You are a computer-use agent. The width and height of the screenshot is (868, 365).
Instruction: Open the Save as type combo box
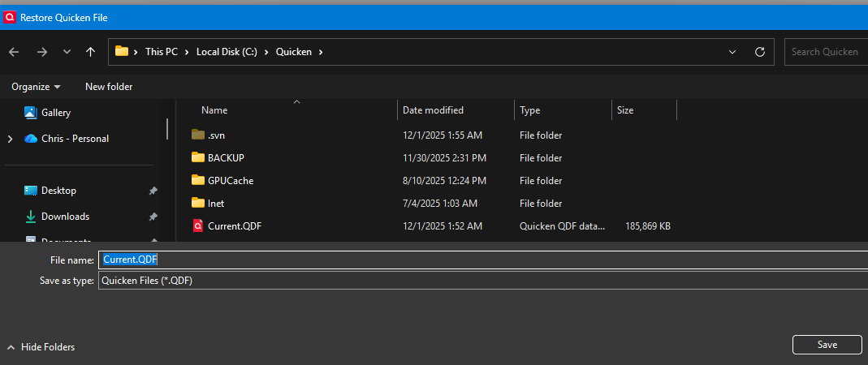[482, 281]
